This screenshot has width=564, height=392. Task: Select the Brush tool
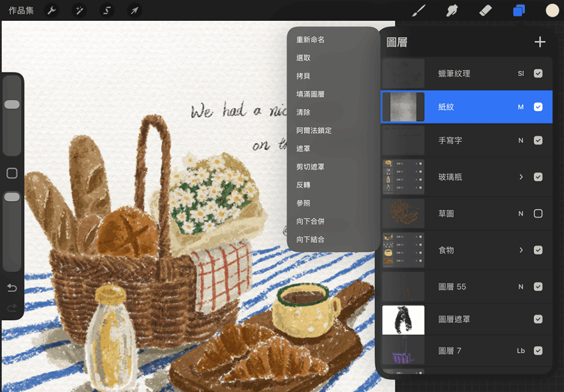[419, 10]
